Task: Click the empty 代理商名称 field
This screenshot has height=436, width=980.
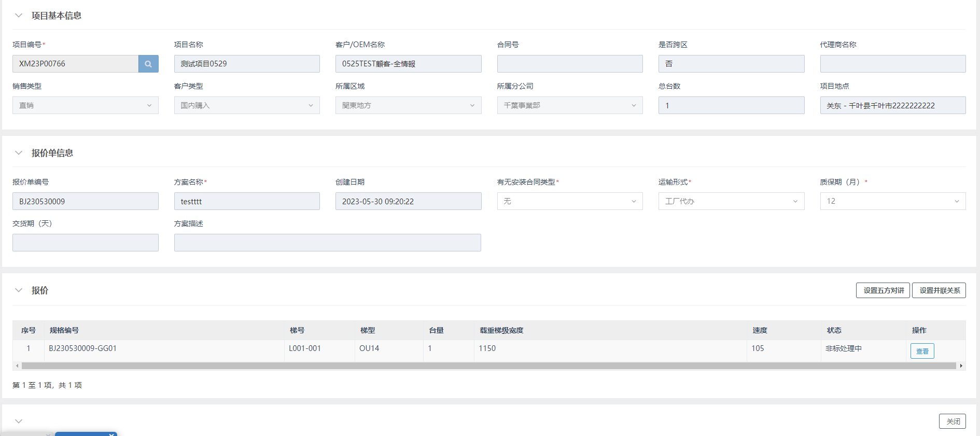Action: coord(893,64)
